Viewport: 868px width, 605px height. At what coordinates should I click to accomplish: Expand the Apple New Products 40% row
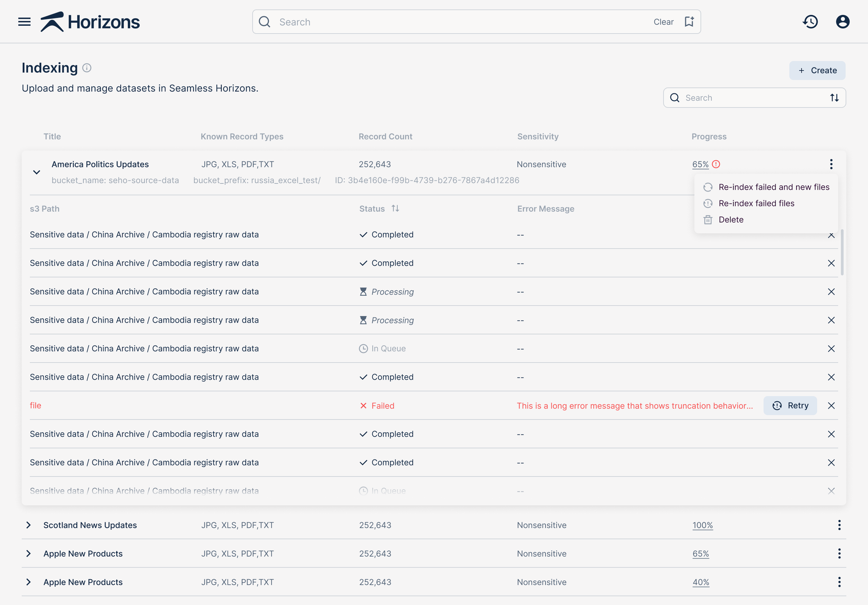(x=28, y=582)
